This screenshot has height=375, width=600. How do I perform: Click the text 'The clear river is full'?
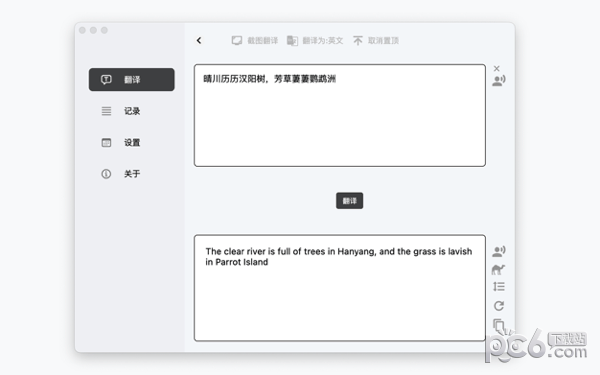click(x=248, y=251)
